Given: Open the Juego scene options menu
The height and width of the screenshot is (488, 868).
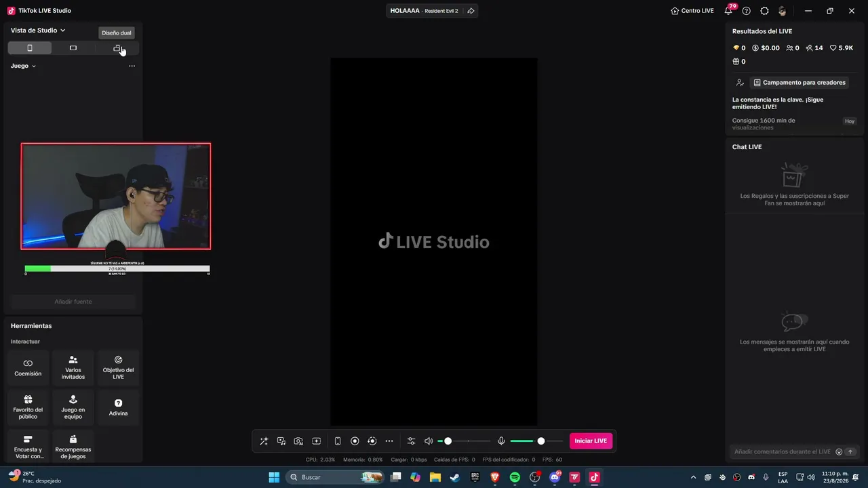Looking at the screenshot, I should [132, 66].
